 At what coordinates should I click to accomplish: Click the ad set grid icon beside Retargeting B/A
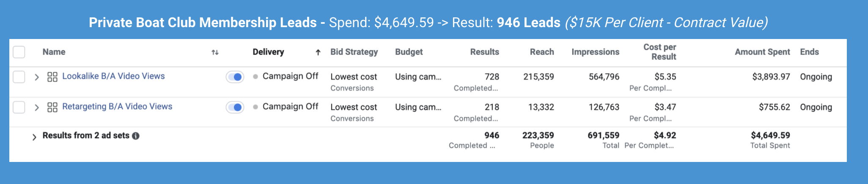point(52,107)
